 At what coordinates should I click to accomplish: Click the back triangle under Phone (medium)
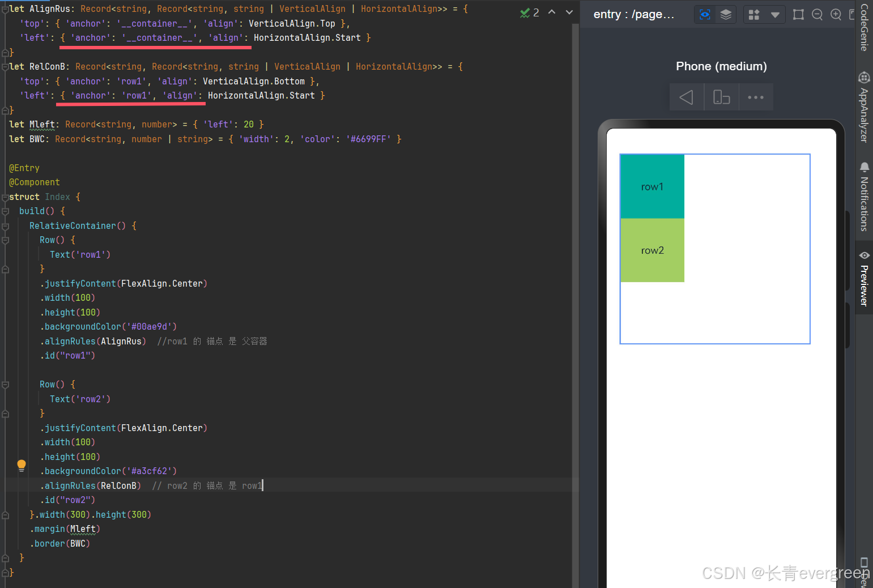click(687, 97)
